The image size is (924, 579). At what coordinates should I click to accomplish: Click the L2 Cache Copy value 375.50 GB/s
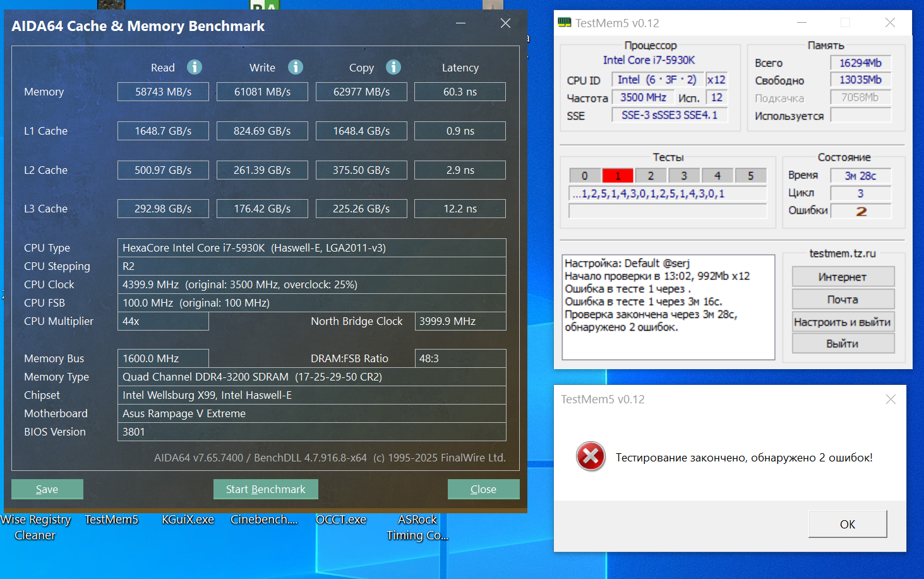[361, 170]
